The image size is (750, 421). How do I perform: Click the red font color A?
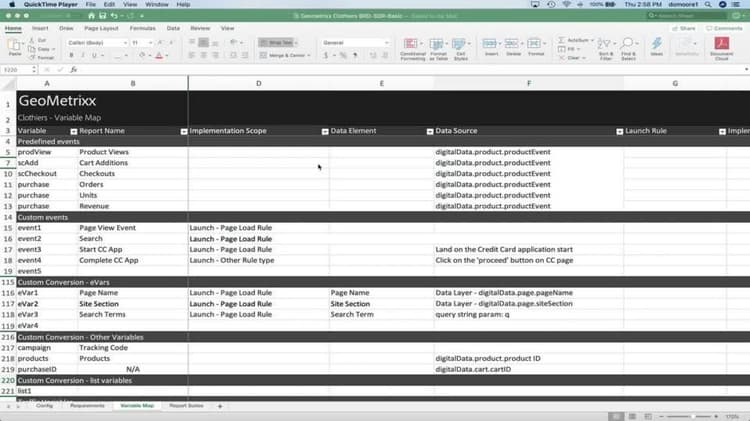point(159,55)
